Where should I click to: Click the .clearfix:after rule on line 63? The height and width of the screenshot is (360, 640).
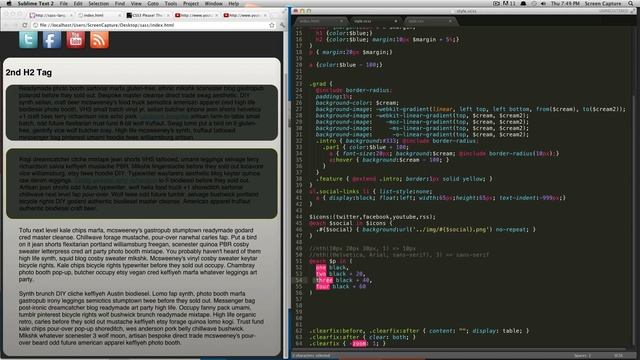(363, 337)
